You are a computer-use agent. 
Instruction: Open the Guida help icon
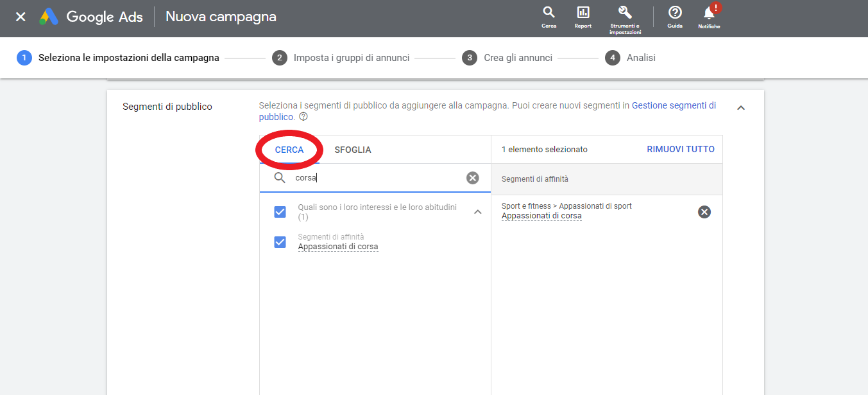pos(675,17)
